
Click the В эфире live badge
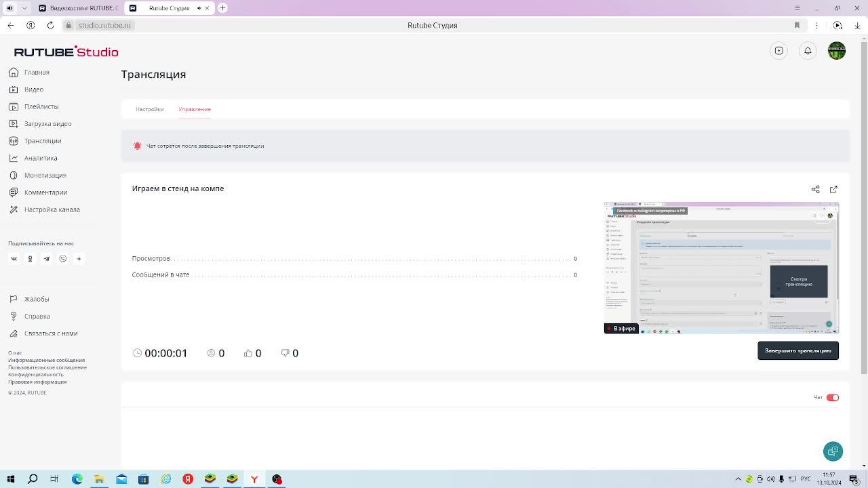621,329
